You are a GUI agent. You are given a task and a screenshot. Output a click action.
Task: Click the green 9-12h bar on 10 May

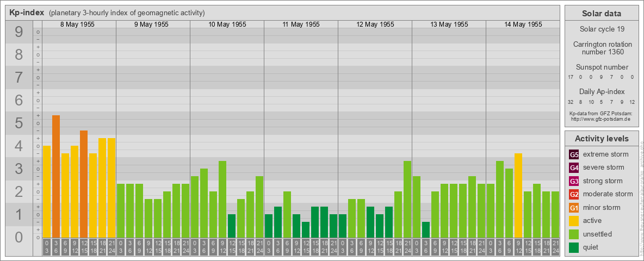click(x=222, y=199)
